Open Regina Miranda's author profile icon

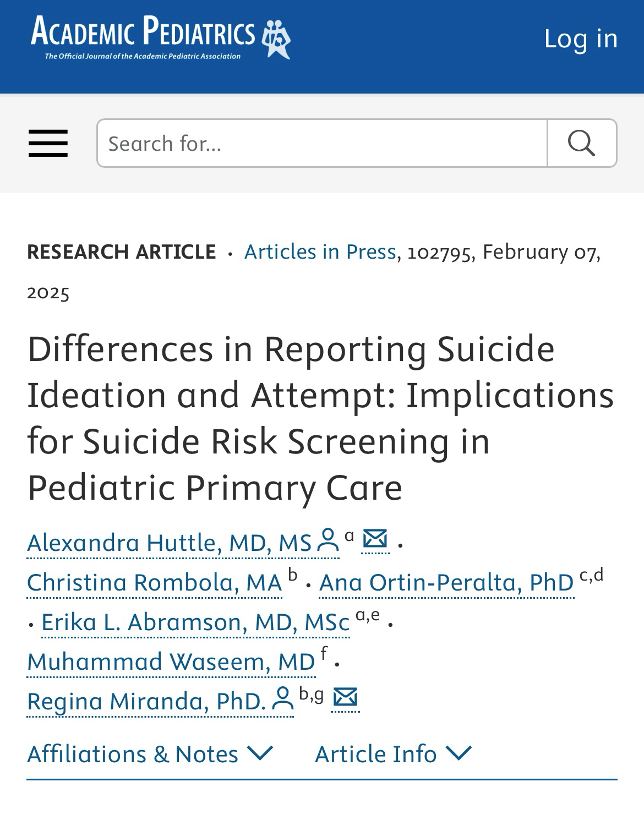click(x=283, y=699)
